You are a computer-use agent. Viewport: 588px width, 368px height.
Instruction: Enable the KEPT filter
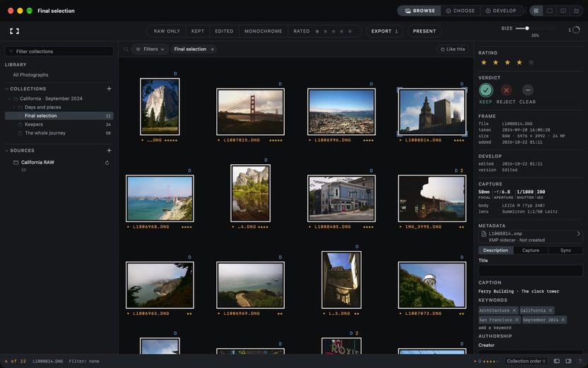coord(198,31)
